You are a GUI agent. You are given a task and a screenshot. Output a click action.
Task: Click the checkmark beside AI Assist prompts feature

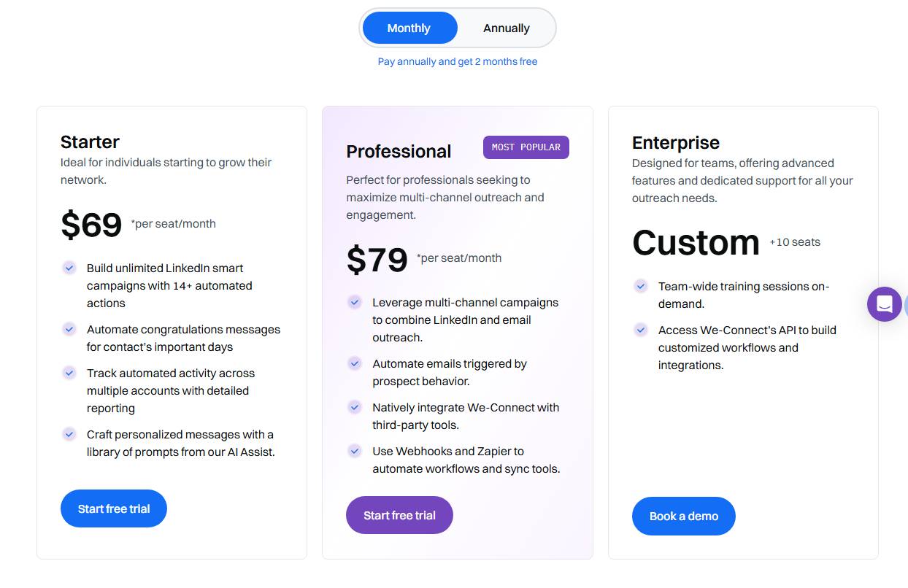point(69,434)
